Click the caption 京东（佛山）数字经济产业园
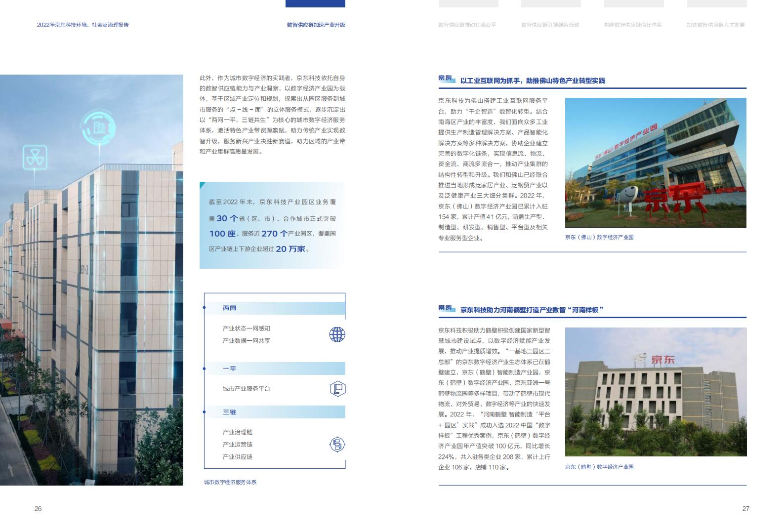 click(599, 237)
